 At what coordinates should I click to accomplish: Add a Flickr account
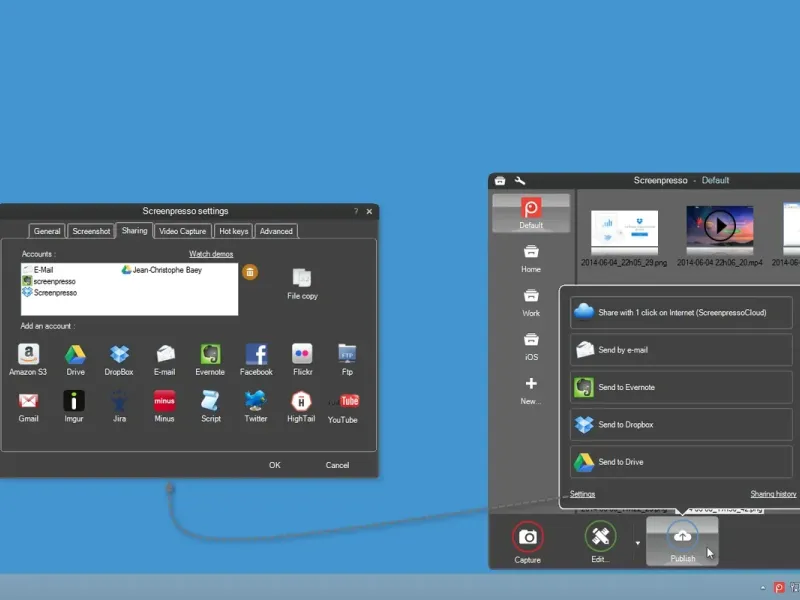[x=303, y=359]
